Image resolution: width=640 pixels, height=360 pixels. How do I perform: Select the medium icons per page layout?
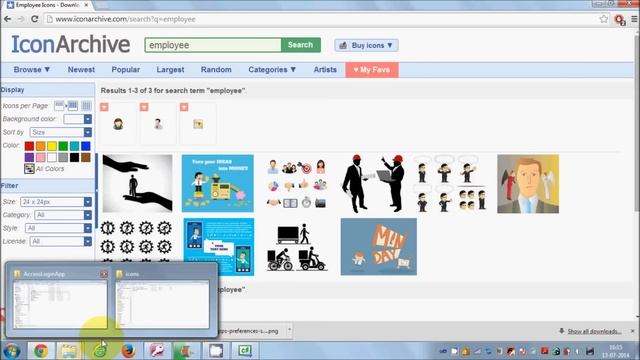[73, 106]
